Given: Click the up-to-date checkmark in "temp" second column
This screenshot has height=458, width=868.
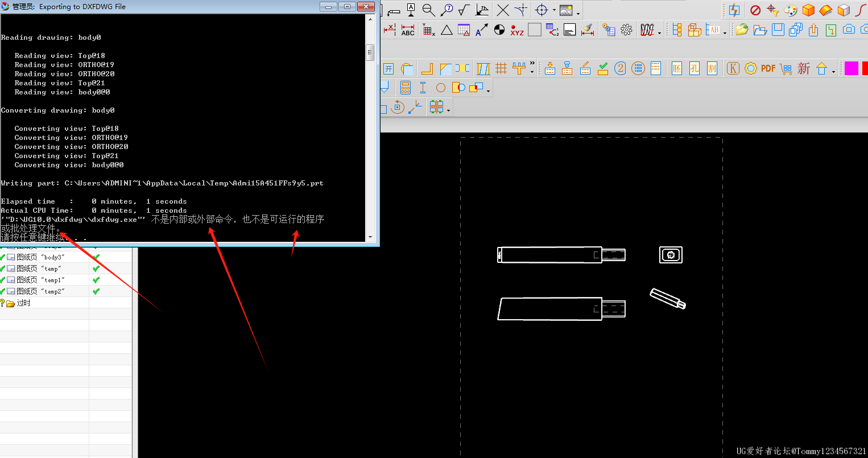Looking at the screenshot, I should tap(96, 269).
